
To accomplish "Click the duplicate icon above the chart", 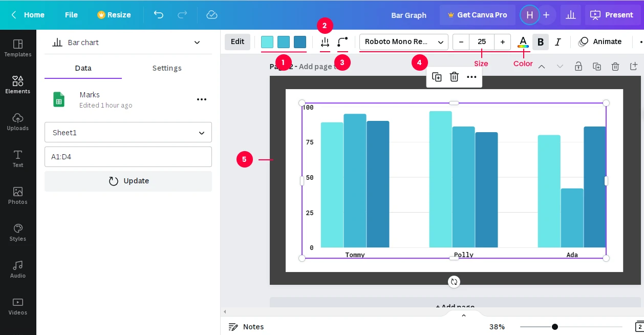I will point(437,77).
